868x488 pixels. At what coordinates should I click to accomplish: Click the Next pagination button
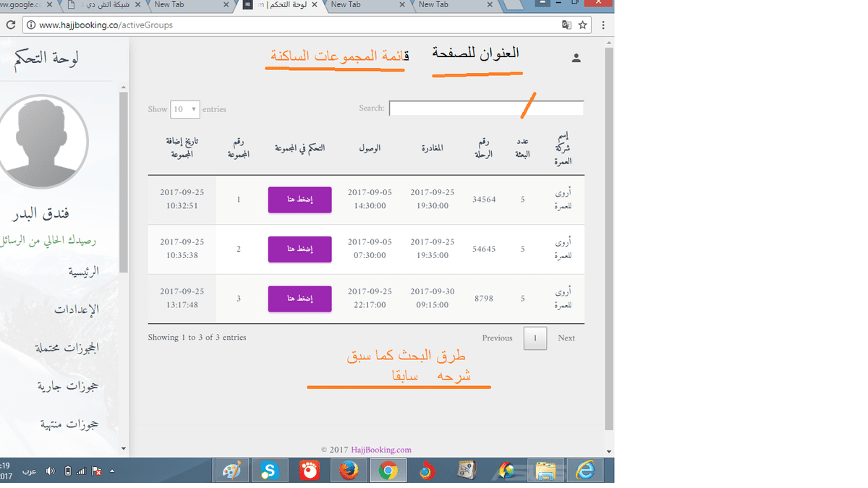(566, 338)
